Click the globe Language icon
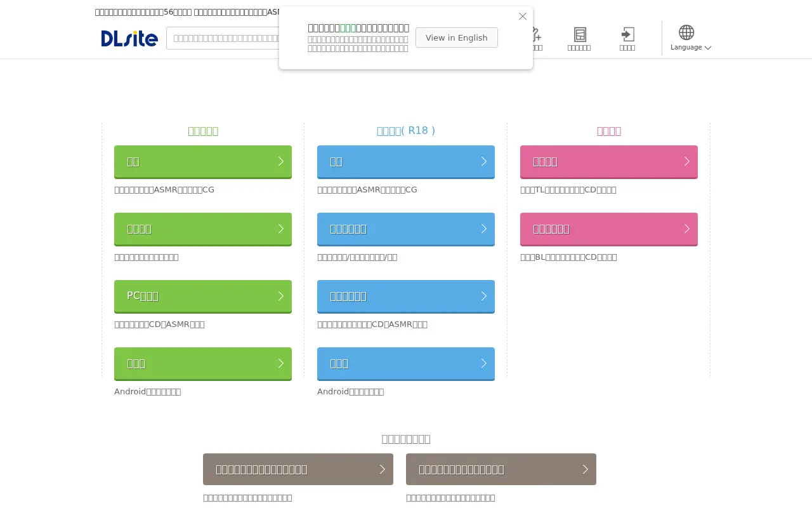Screen dimensions: 812x508 click(686, 32)
